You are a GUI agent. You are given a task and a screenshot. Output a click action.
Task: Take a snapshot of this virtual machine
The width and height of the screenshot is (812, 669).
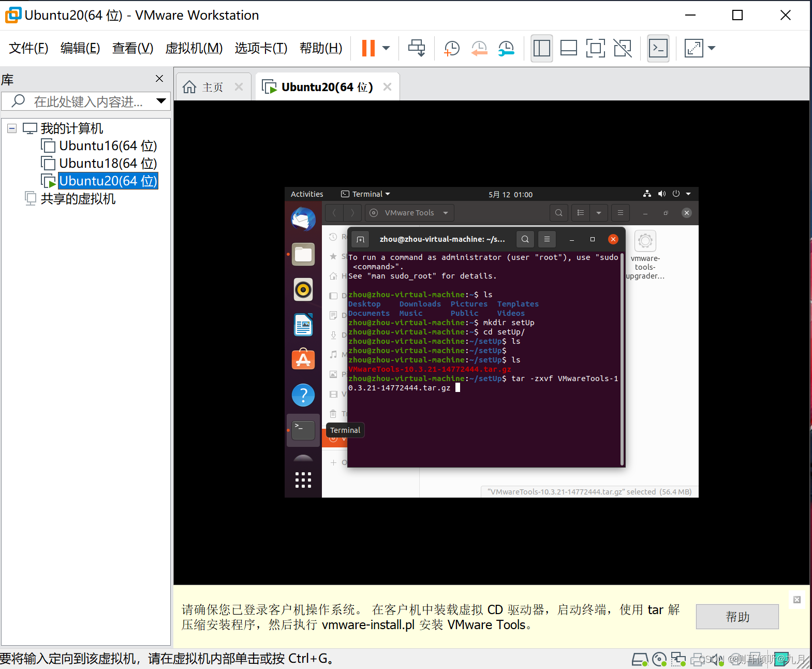[x=452, y=48]
